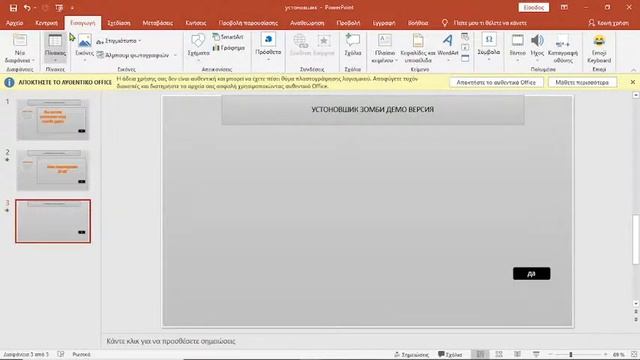This screenshot has width=640, height=360.
Task: Click the zoom slider handle
Action: pos(571,354)
